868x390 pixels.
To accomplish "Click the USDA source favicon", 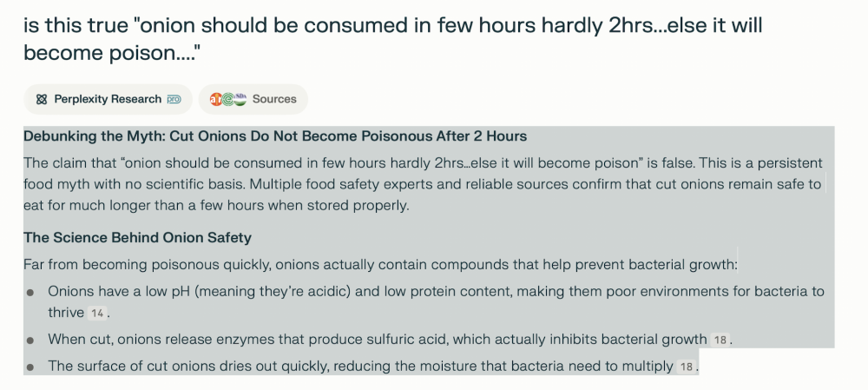I will [240, 99].
